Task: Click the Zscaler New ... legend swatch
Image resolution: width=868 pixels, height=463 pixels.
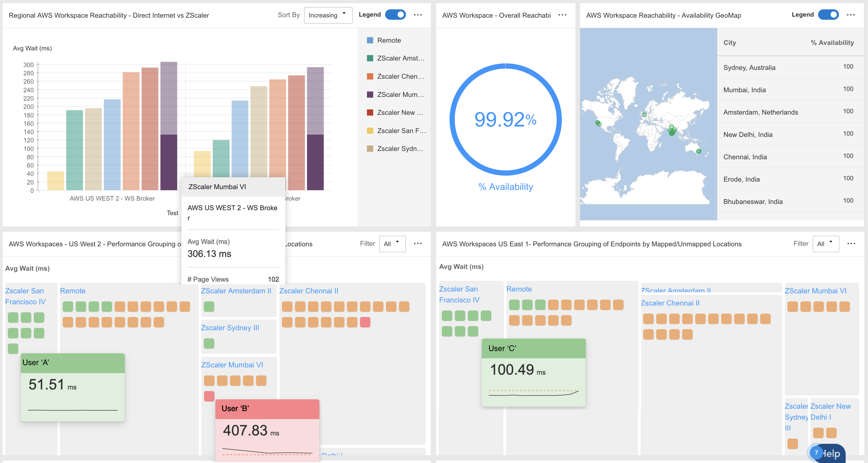Action: (370, 113)
